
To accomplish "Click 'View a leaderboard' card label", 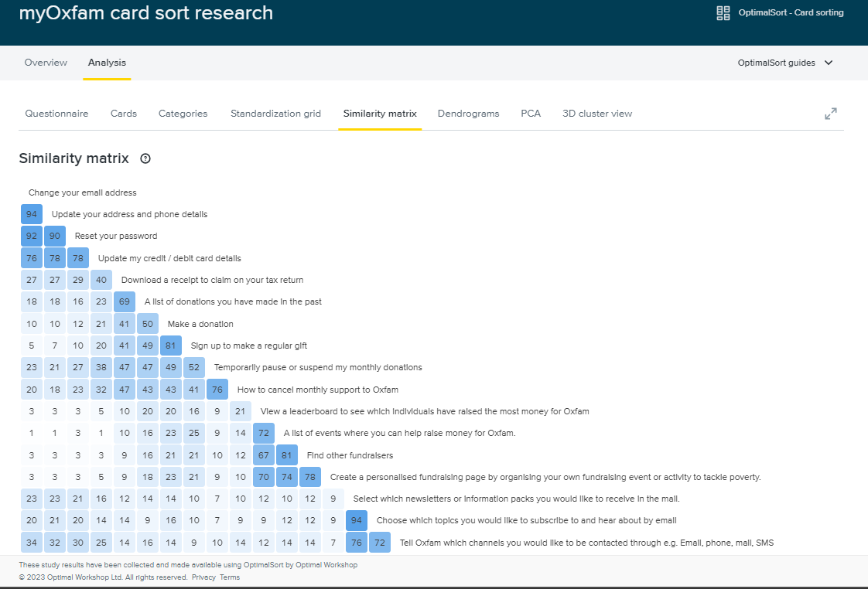I will coord(425,411).
